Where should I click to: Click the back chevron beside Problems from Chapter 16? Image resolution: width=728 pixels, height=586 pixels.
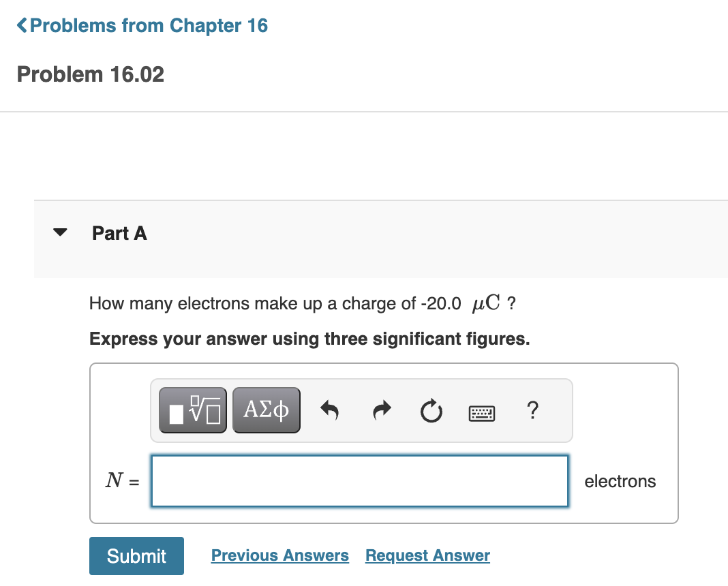tap(22, 25)
